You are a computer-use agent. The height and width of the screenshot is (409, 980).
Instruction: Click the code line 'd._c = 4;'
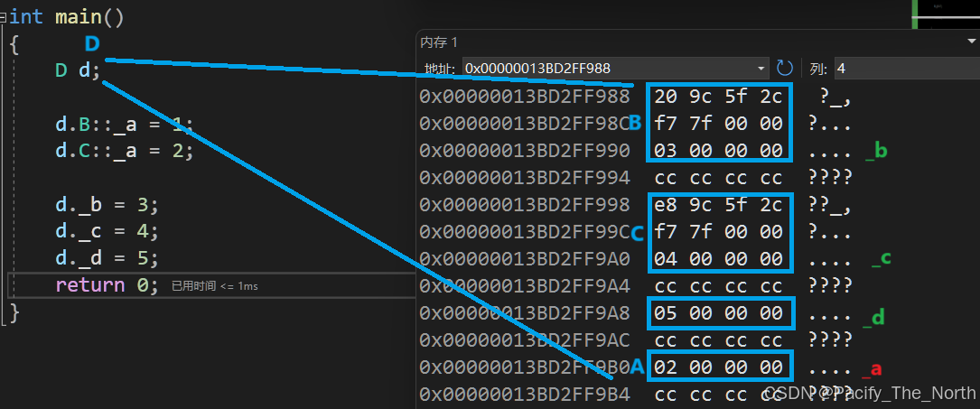107,232
